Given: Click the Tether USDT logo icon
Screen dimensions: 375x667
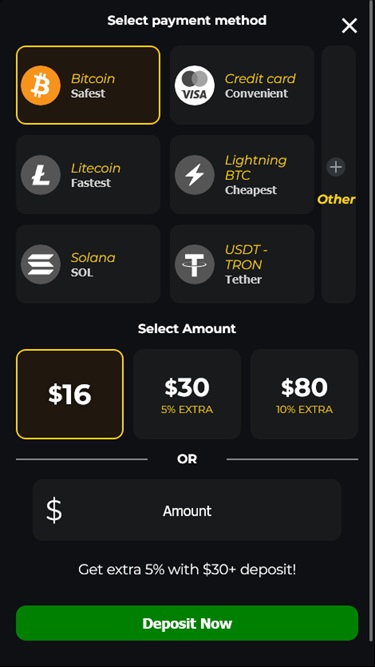Looking at the screenshot, I should [x=195, y=264].
